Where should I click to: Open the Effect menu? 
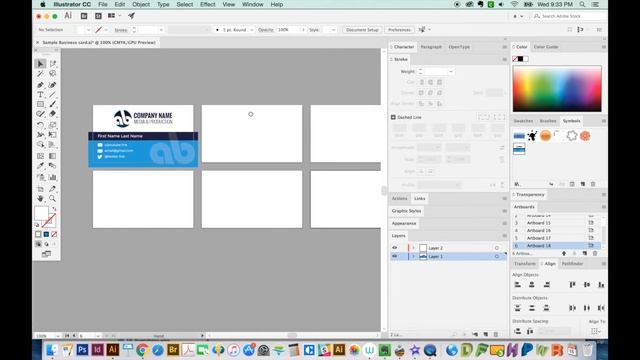pyautogui.click(x=207, y=4)
